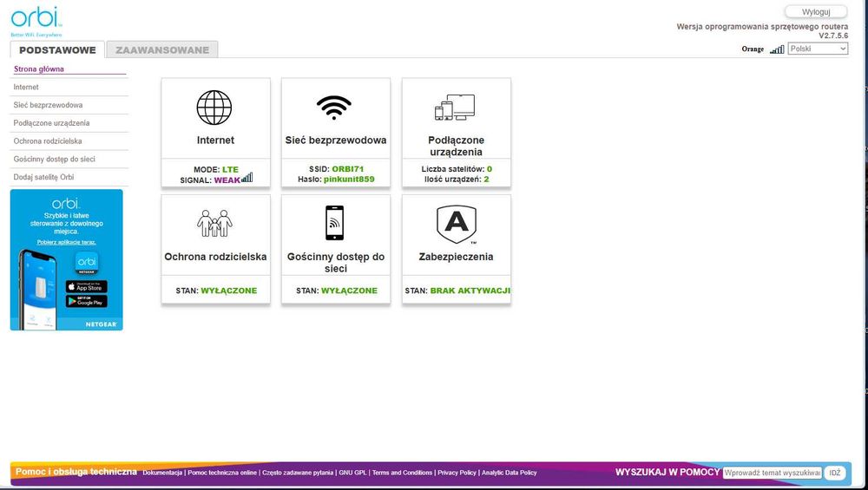Open the Polski language dropdown
This screenshot has height=490, width=868.
point(818,49)
